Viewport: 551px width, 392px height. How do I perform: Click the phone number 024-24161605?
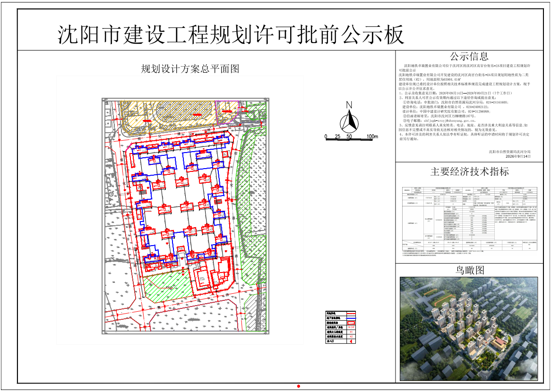(497, 102)
